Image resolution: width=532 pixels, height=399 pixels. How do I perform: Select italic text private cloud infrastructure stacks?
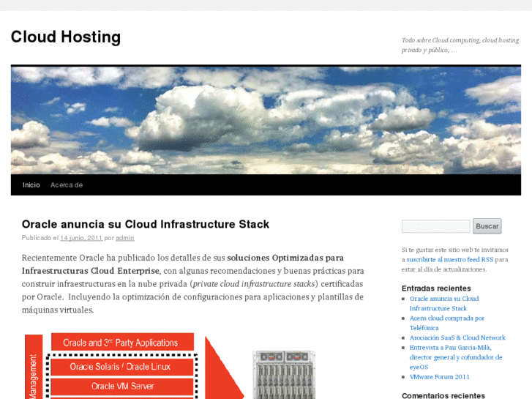tap(254, 284)
